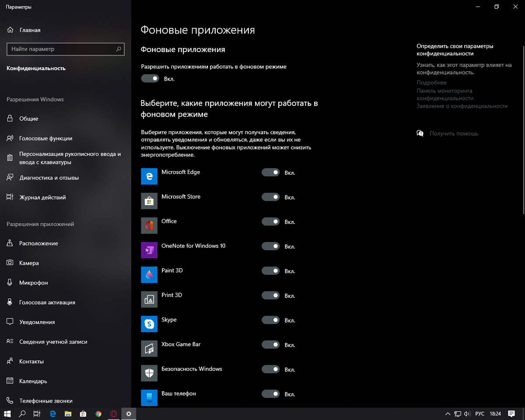Click the Главная home icon in sidebar
This screenshot has height=420, width=525.
[x=10, y=30]
